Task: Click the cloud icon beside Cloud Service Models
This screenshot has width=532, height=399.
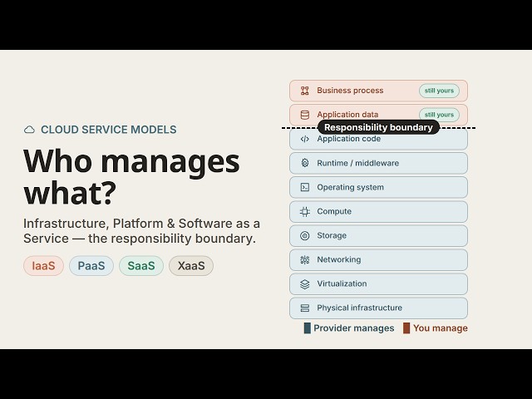Action: (x=29, y=130)
